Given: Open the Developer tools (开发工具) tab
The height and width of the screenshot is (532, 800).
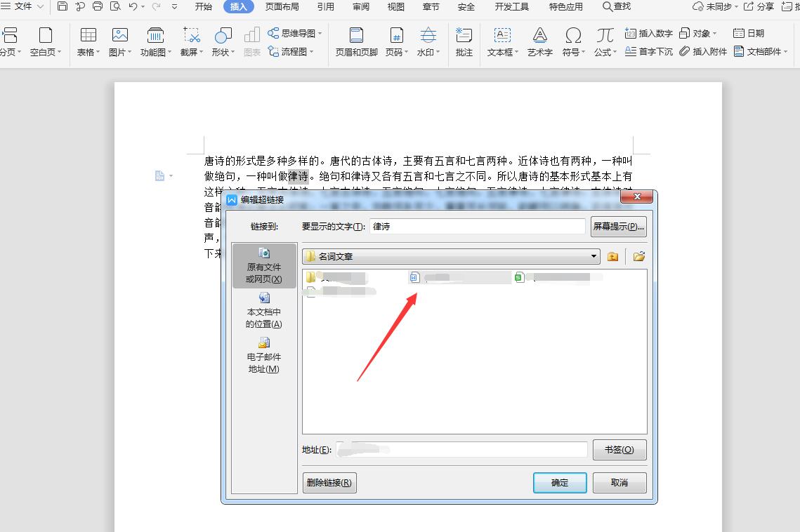Looking at the screenshot, I should pos(512,6).
